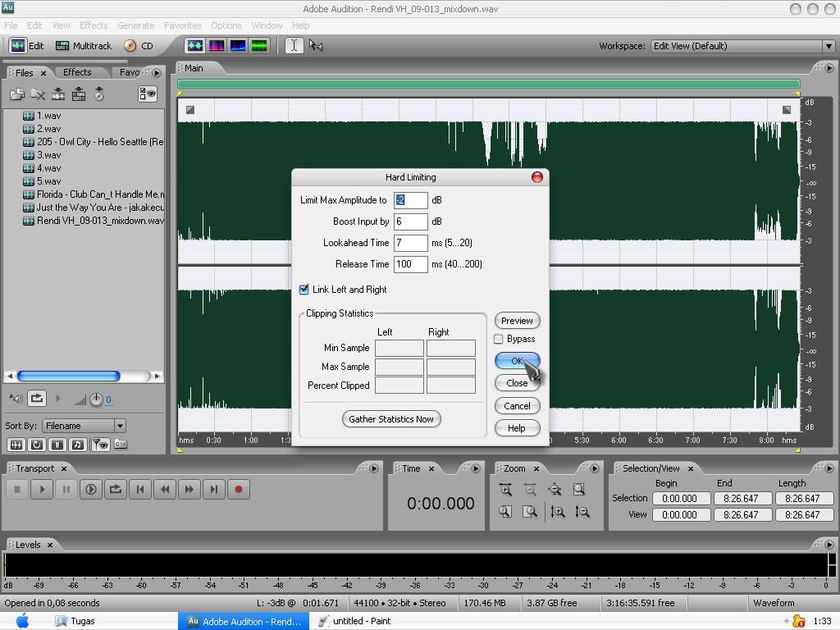Enable the Bypass checkbox
Image resolution: width=840 pixels, height=630 pixels.
(498, 339)
